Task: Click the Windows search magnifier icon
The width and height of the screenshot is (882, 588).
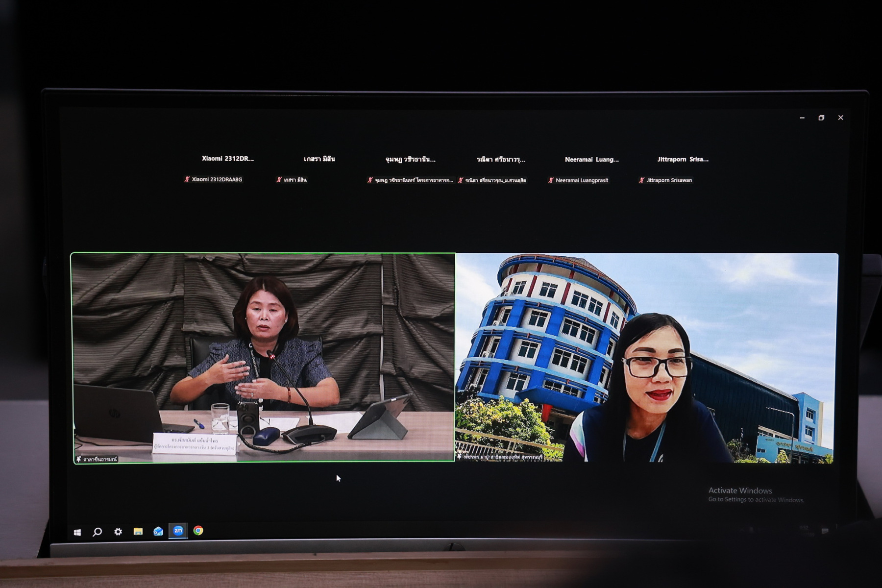Action: coord(98,532)
